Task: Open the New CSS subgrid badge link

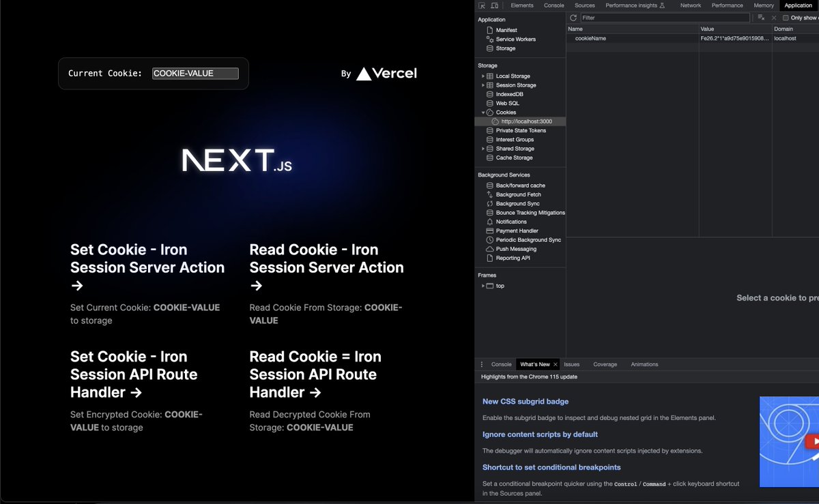Action: click(526, 402)
